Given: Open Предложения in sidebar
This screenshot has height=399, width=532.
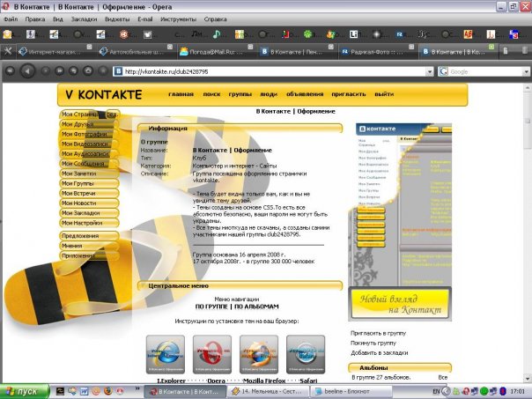Looking at the screenshot, I should (89, 236).
